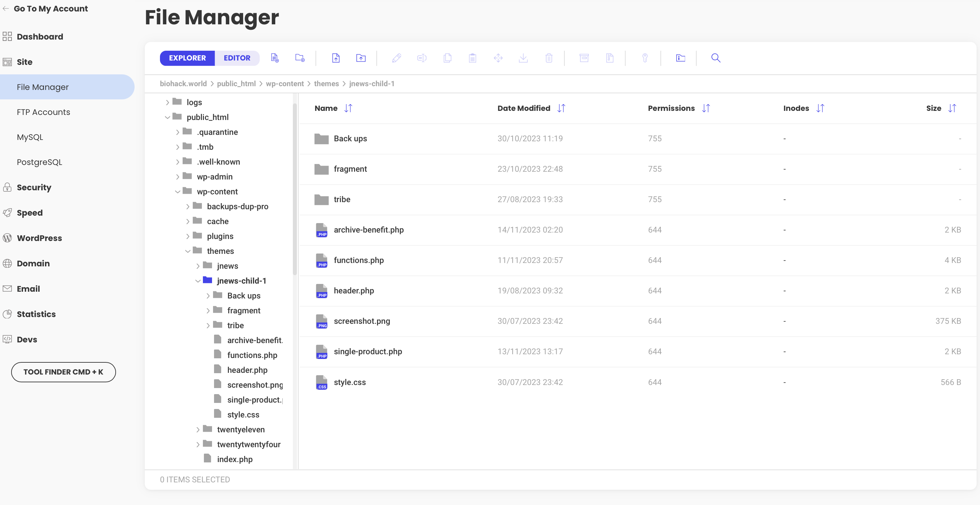Click themes in breadcrumb path
The width and height of the screenshot is (980, 505).
(326, 84)
